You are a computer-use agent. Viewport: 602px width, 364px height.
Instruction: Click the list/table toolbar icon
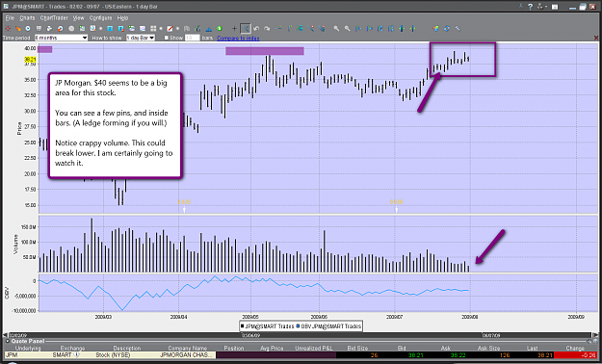[x=39, y=29]
